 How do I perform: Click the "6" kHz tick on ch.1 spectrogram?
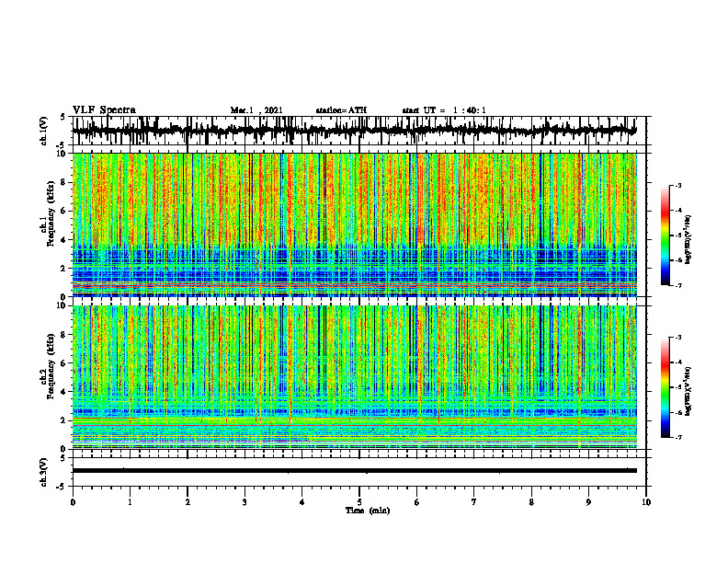64,211
